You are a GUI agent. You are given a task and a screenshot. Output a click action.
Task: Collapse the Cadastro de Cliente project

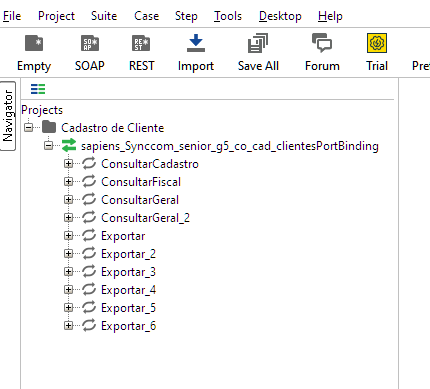[x=29, y=128]
